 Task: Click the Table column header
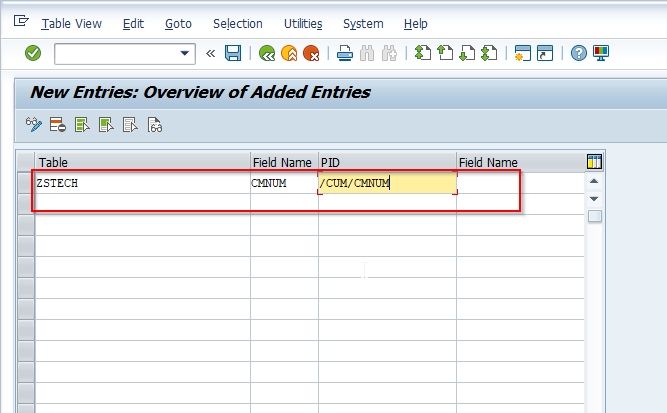[x=143, y=162]
